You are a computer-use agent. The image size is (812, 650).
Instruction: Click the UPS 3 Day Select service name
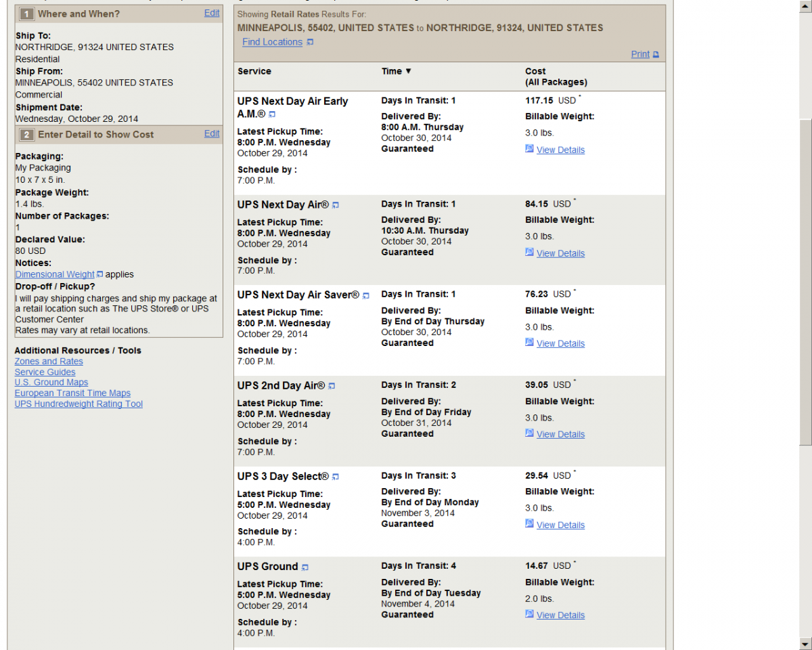(x=283, y=477)
